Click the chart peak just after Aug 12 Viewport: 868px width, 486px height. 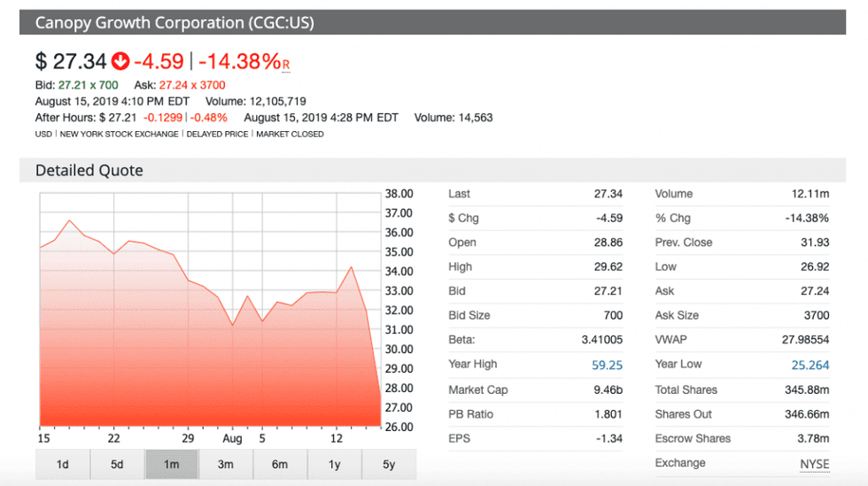tap(352, 266)
